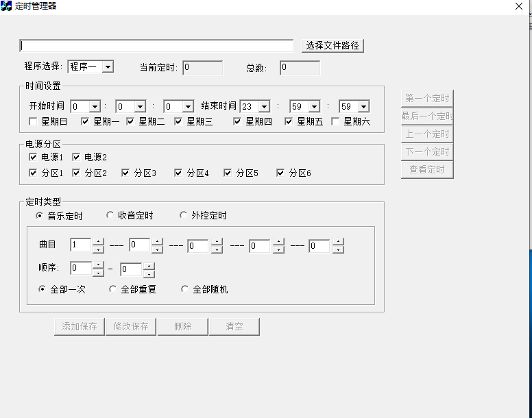Click the first 曲目 field showing 1
Image resolution: width=532 pixels, height=418 pixels.
click(x=80, y=245)
